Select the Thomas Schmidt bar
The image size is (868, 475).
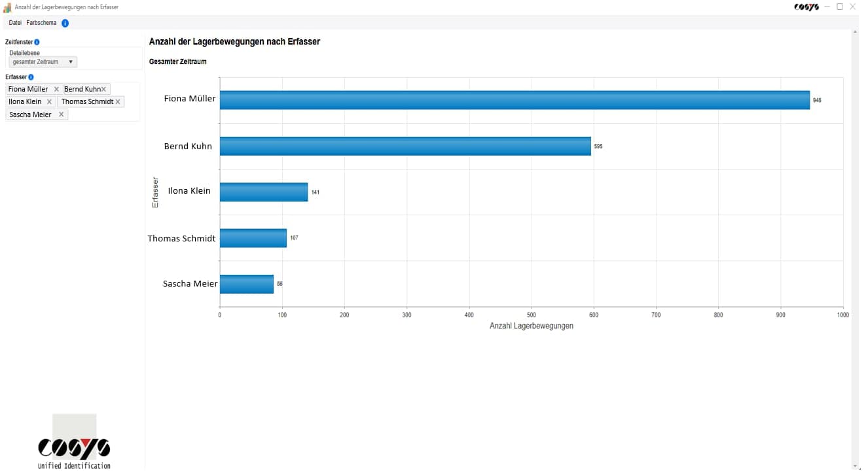(253, 238)
